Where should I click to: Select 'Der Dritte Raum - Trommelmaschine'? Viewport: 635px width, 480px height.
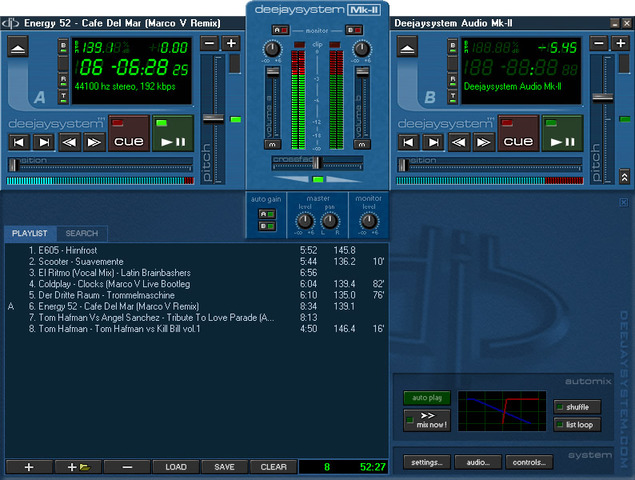point(196,295)
